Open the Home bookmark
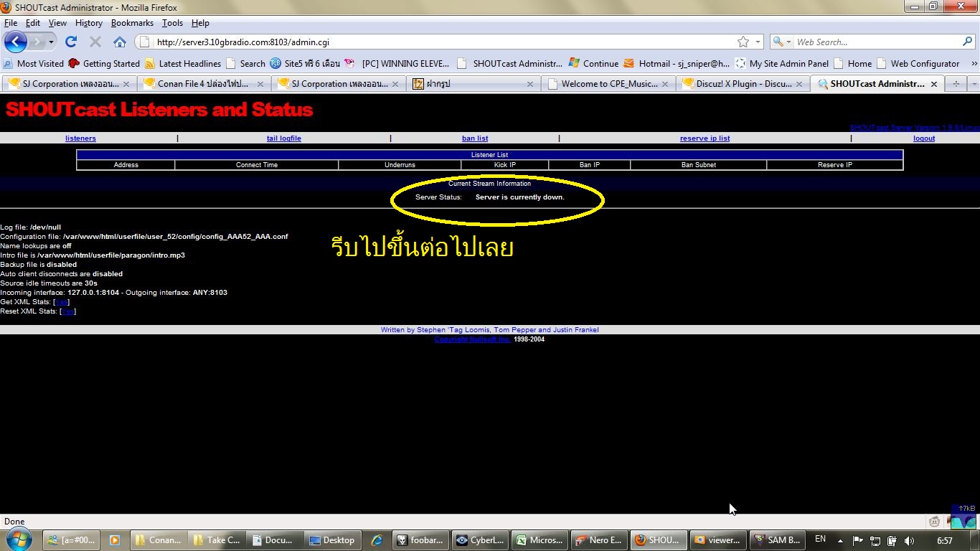This screenshot has width=980, height=551. [x=852, y=63]
